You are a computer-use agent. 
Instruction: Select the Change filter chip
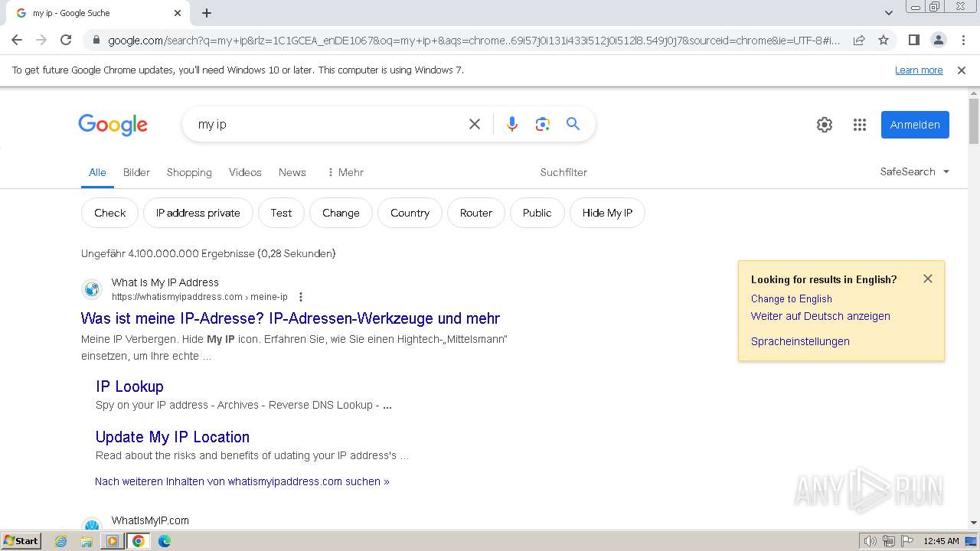[341, 213]
